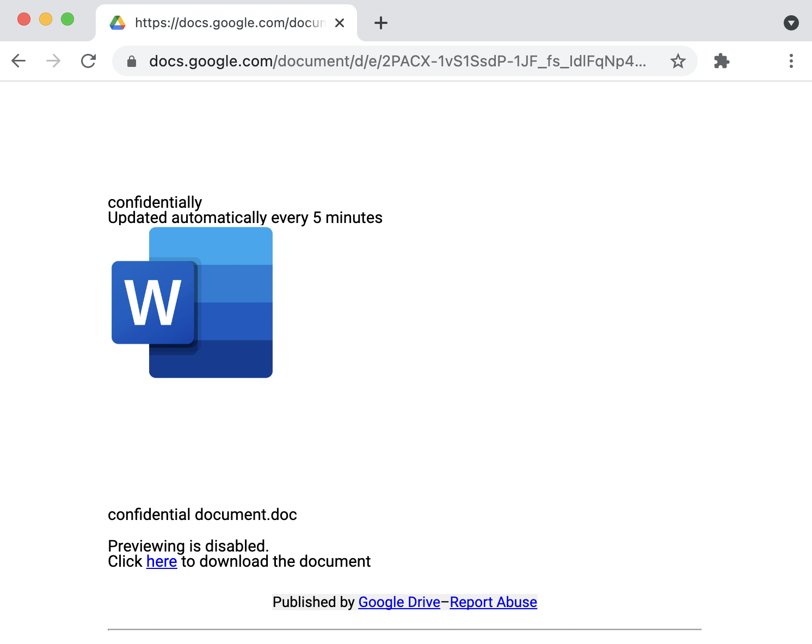Open the Extensions puzzle icon
This screenshot has width=812, height=644.
(722, 61)
